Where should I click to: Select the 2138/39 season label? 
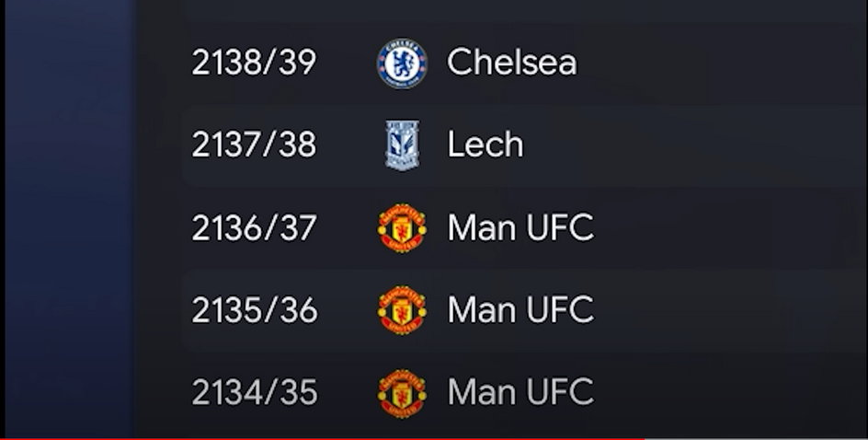coord(254,62)
